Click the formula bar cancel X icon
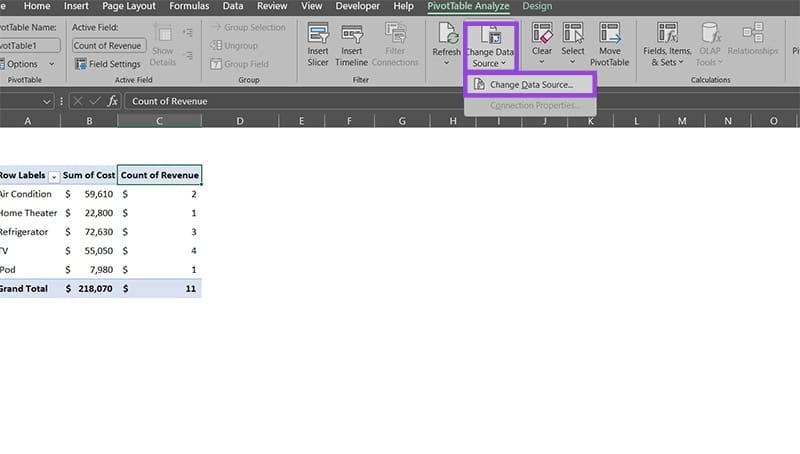The height and width of the screenshot is (454, 800). (78, 101)
